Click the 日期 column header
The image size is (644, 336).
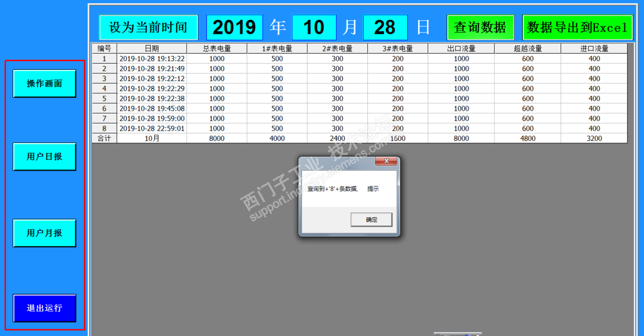(152, 49)
